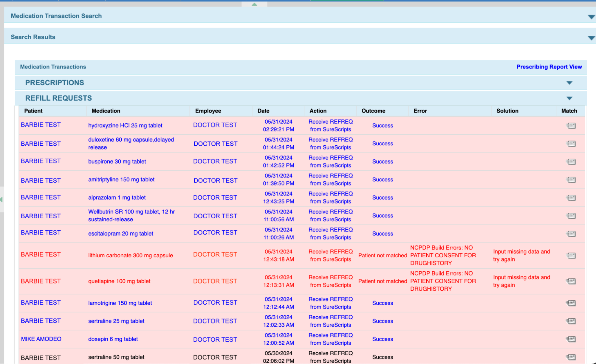Click the Outcome column header

pyautogui.click(x=373, y=111)
